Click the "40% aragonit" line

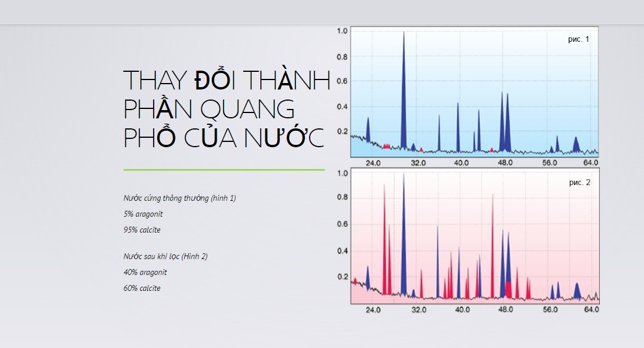click(145, 273)
